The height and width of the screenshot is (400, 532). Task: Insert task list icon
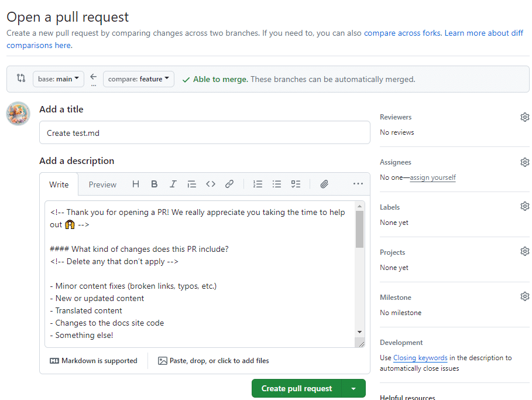pyautogui.click(x=296, y=184)
